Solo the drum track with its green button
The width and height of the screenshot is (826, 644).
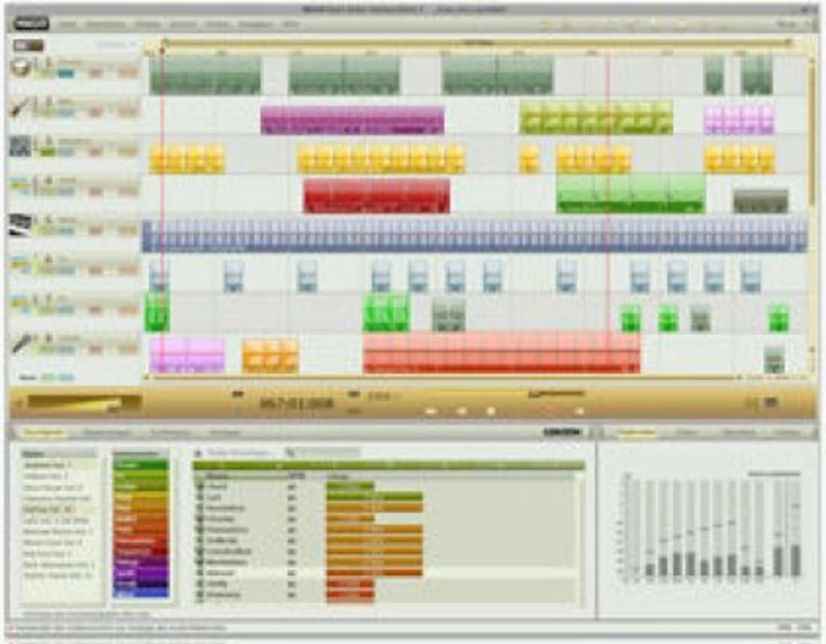pyautogui.click(x=47, y=74)
